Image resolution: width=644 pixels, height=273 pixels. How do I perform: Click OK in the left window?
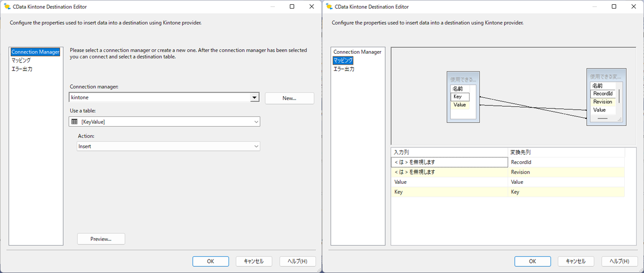pos(210,261)
